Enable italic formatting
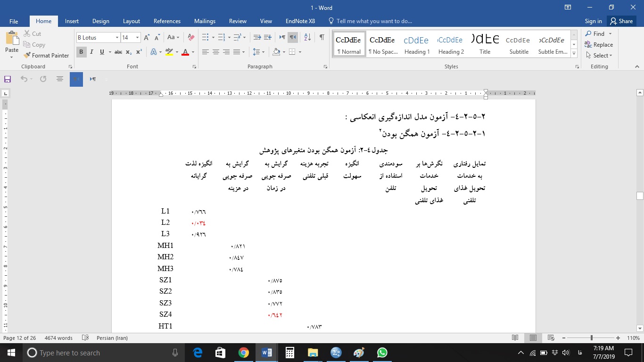 91,52
